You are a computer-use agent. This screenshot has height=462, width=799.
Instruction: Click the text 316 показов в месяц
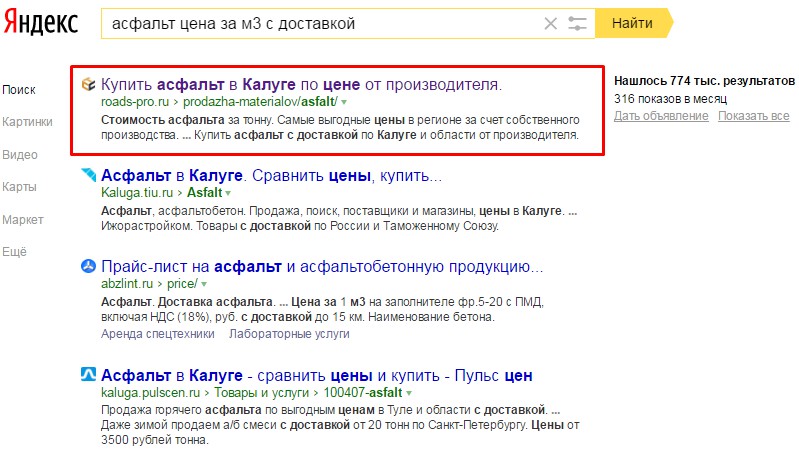click(670, 98)
